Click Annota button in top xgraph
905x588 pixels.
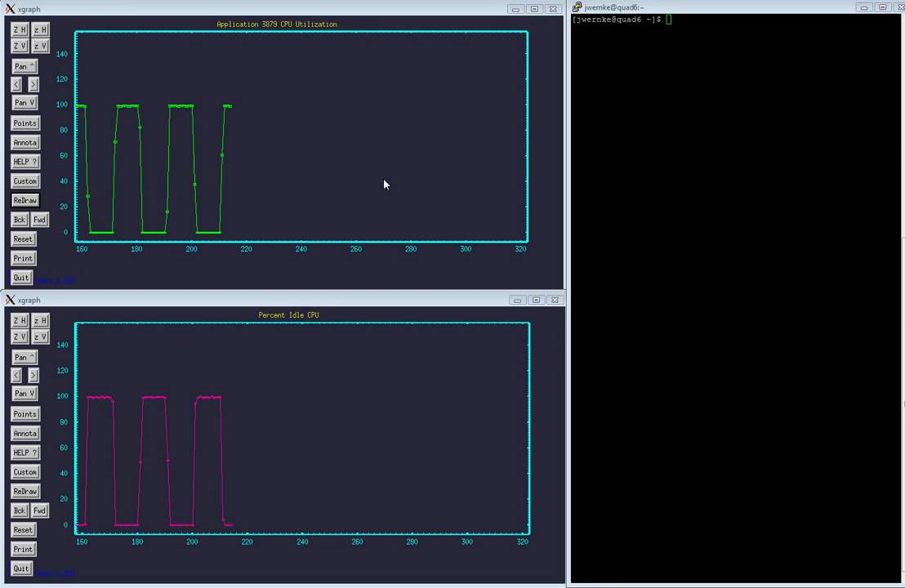[x=25, y=143]
